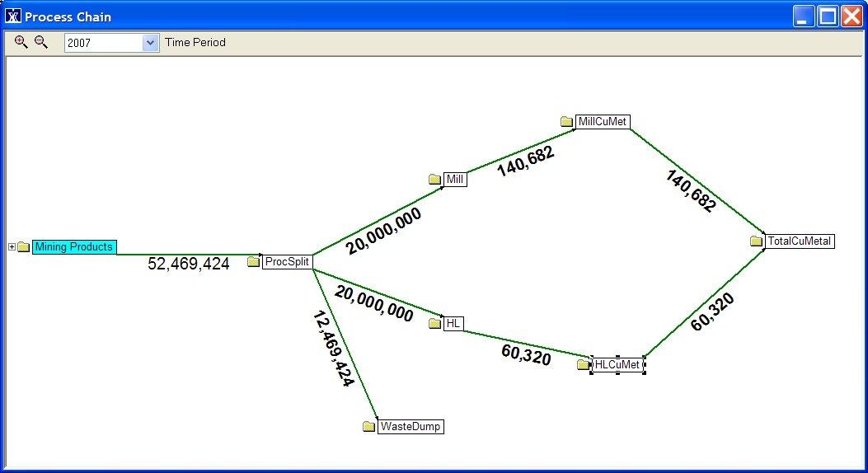
Task: Click the MillCuMet folder icon
Action: pyautogui.click(x=566, y=122)
